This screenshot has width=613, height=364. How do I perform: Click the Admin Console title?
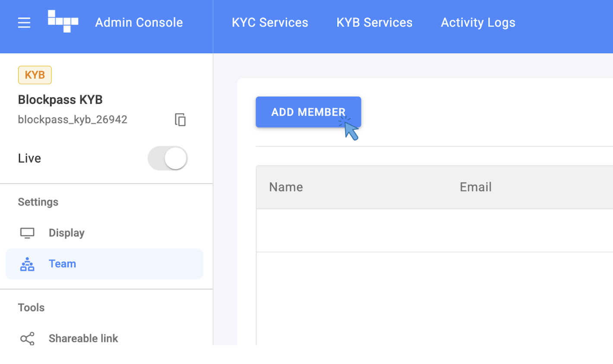(x=139, y=22)
